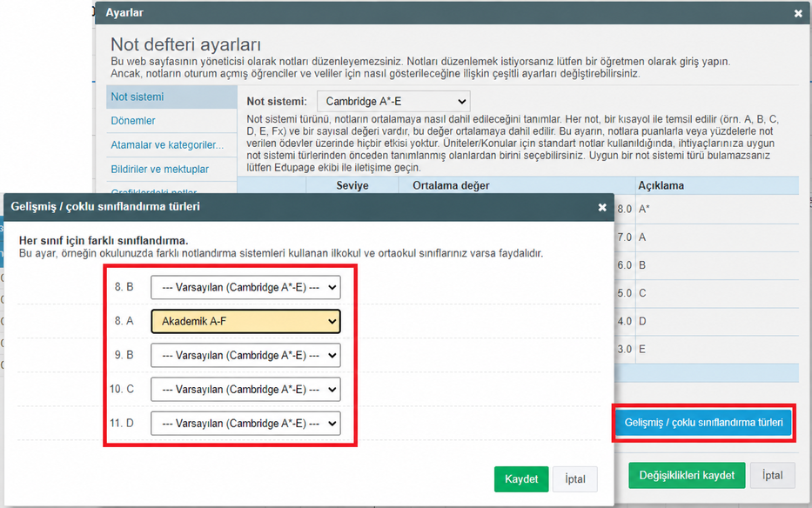Viewport: 812px width, 508px height.
Task: Open Gelişmiş / çoklu sınıflandırma türleri button
Action: click(x=703, y=423)
